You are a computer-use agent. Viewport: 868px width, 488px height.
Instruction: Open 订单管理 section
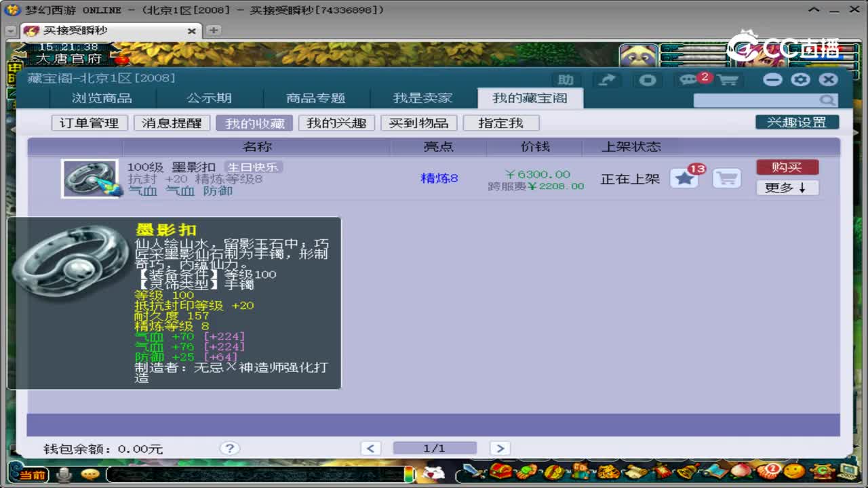coord(90,123)
